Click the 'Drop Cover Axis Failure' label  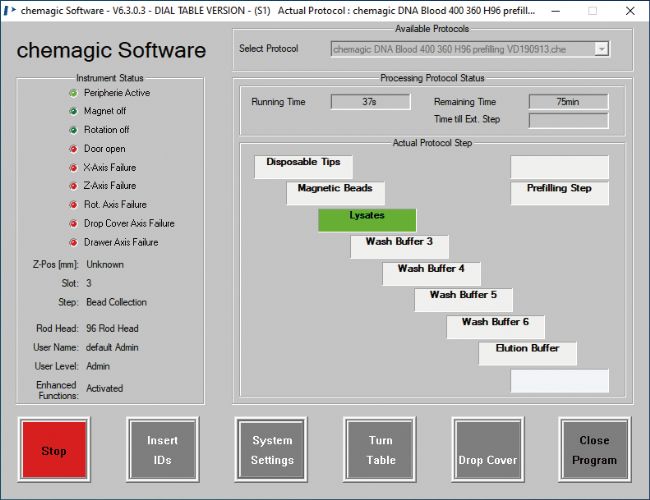(129, 223)
